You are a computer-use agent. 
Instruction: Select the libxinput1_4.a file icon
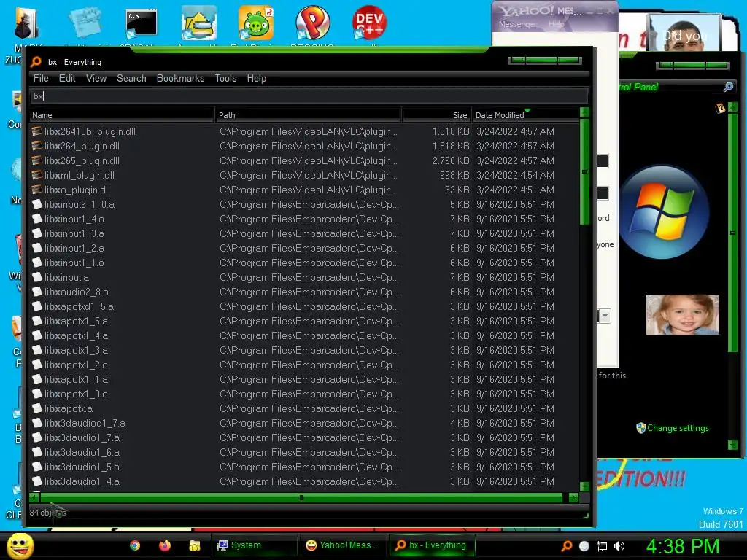tap(36, 219)
